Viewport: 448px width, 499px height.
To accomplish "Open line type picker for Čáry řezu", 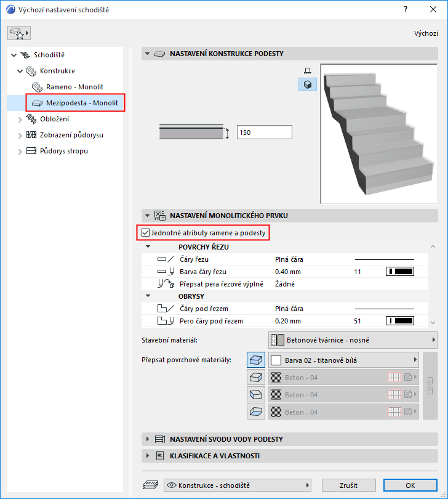I will [x=385, y=260].
